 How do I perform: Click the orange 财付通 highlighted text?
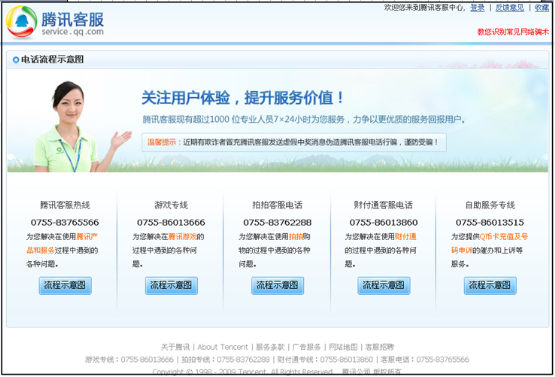click(x=406, y=236)
